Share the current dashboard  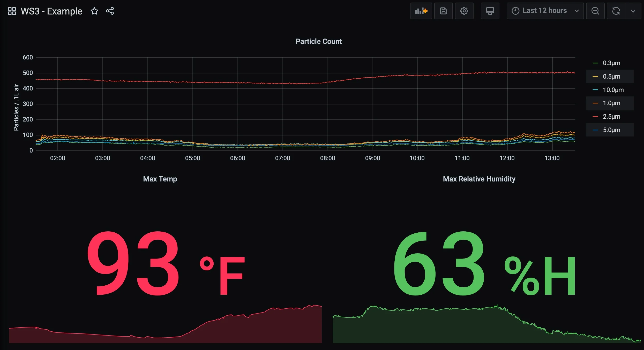(x=110, y=11)
